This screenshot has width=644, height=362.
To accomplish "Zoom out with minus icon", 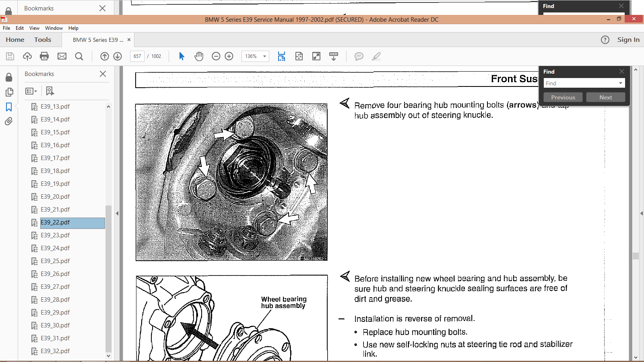I will pos(216,56).
